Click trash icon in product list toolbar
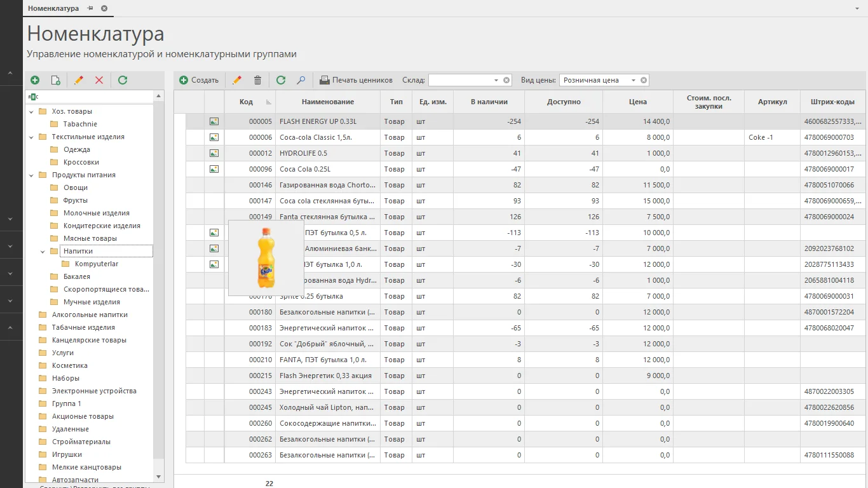The height and width of the screenshot is (488, 868). 257,80
